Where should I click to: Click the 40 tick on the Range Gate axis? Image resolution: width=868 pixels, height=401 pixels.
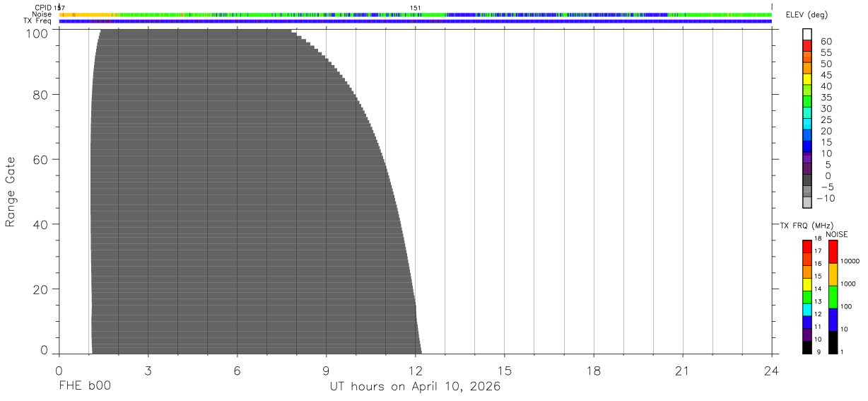coord(42,225)
